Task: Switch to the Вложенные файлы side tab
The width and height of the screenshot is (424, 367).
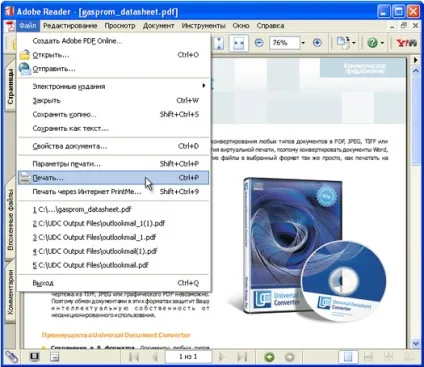Action: tap(10, 220)
